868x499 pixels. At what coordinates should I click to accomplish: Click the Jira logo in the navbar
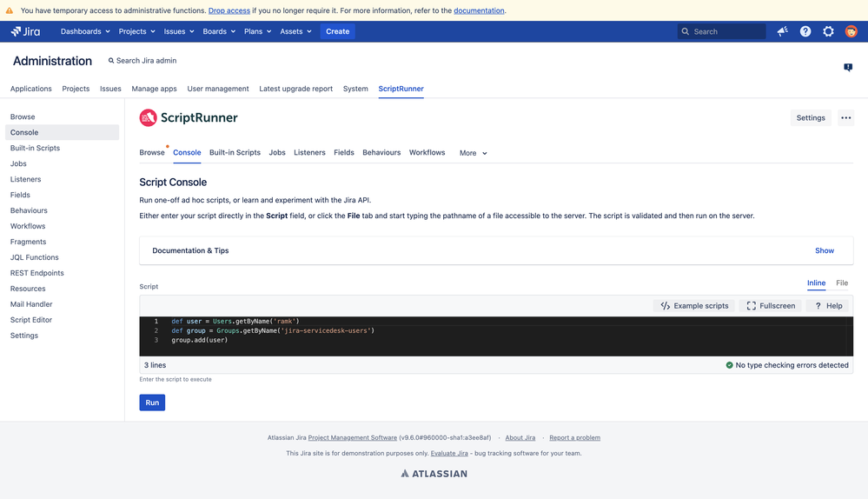[x=25, y=31]
